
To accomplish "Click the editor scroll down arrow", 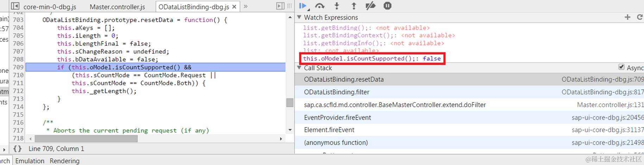I will point(290,130).
